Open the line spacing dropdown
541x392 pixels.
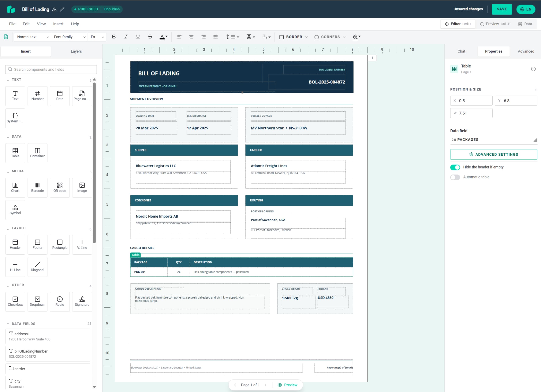(x=233, y=37)
